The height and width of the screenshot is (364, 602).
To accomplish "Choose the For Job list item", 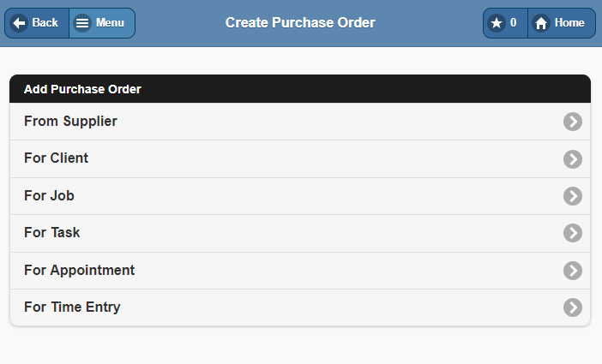I will pos(49,196).
